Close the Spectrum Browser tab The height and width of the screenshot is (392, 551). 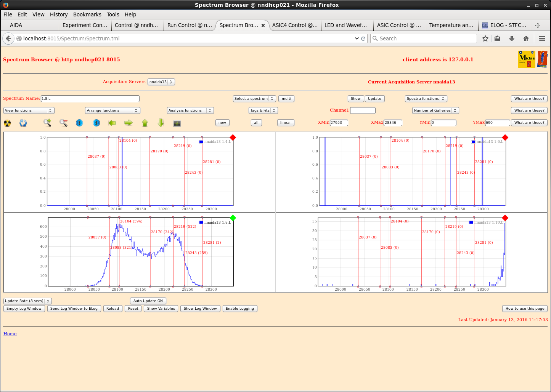pos(263,26)
